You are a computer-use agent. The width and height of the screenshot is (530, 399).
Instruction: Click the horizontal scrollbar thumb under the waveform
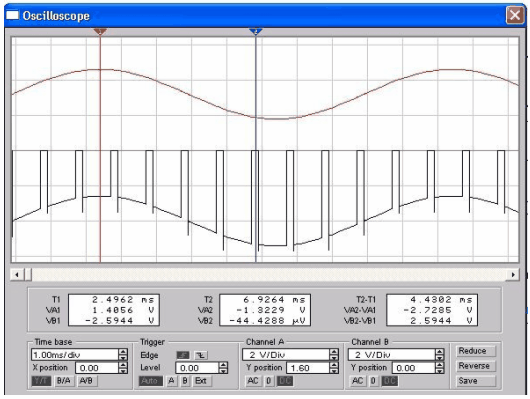(x=28, y=275)
